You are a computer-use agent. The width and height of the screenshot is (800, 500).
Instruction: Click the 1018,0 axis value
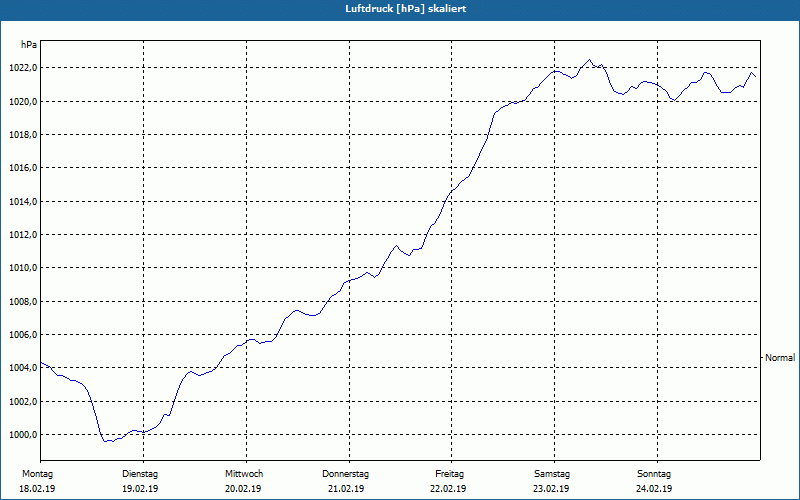[23, 135]
